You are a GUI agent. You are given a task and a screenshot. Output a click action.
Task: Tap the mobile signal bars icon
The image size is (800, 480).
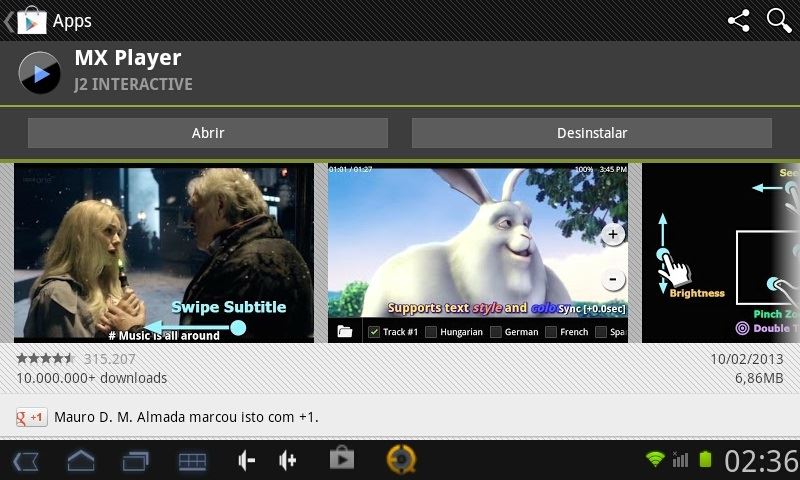click(680, 460)
